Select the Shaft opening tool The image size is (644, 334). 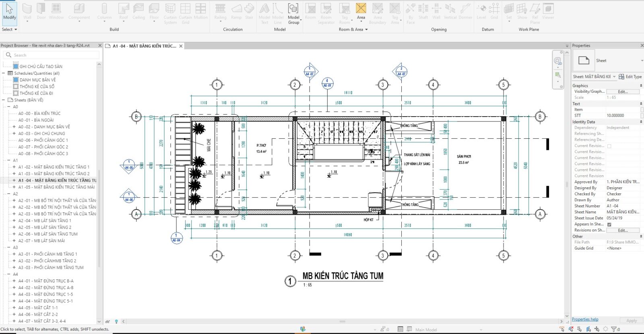coord(423,12)
